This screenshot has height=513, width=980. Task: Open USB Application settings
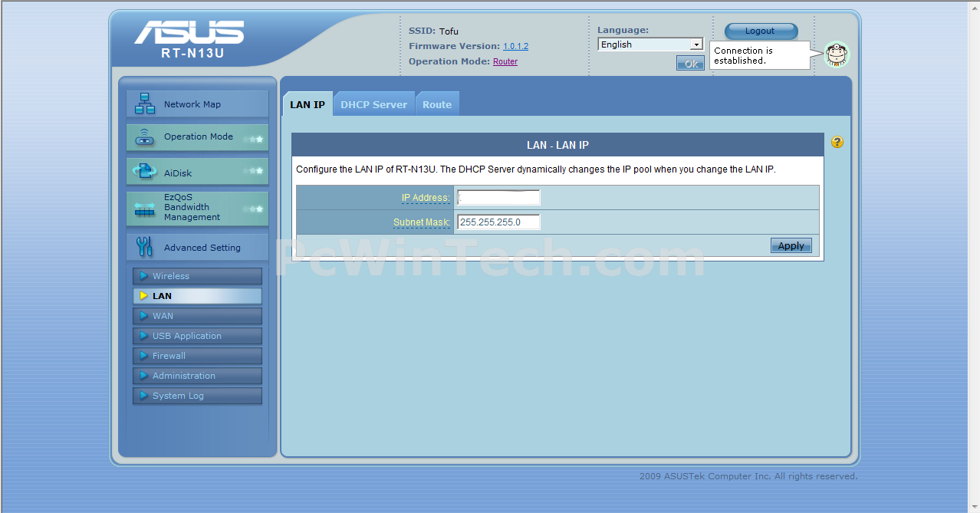pos(198,336)
